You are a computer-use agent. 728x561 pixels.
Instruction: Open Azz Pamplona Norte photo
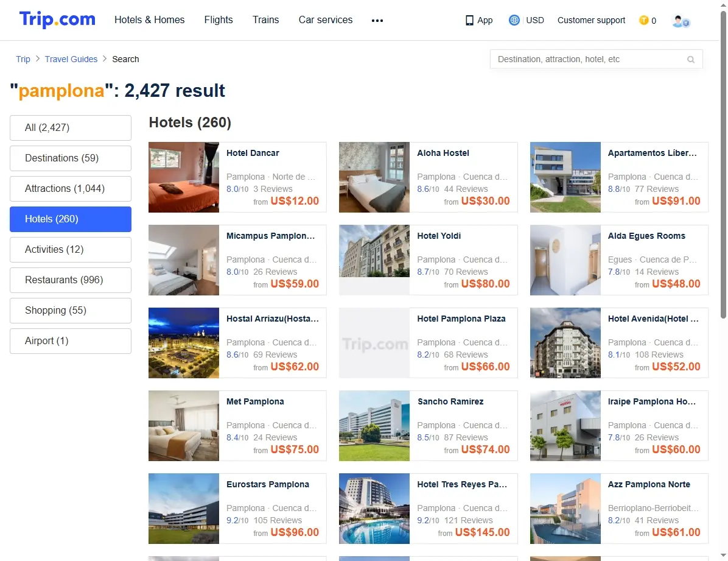tap(565, 509)
